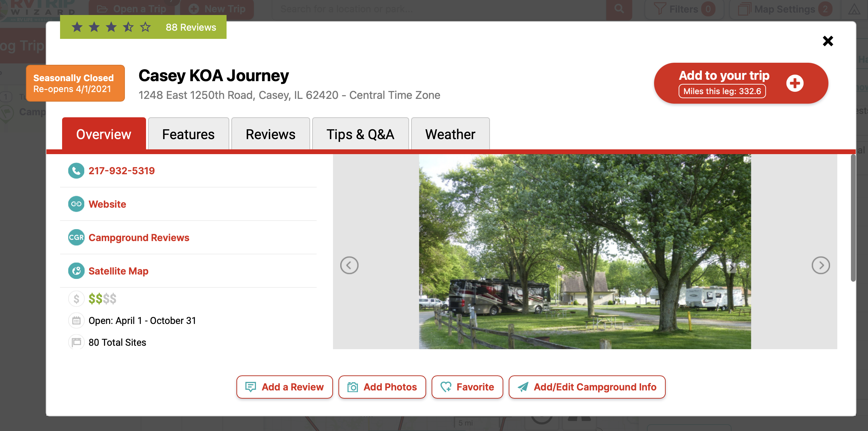Switch to the Features tab

point(188,134)
